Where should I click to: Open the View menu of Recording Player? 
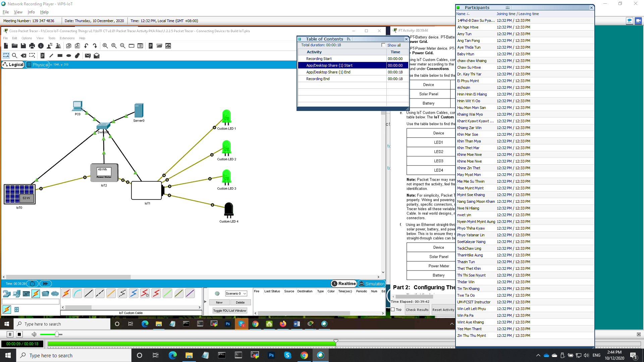(18, 12)
